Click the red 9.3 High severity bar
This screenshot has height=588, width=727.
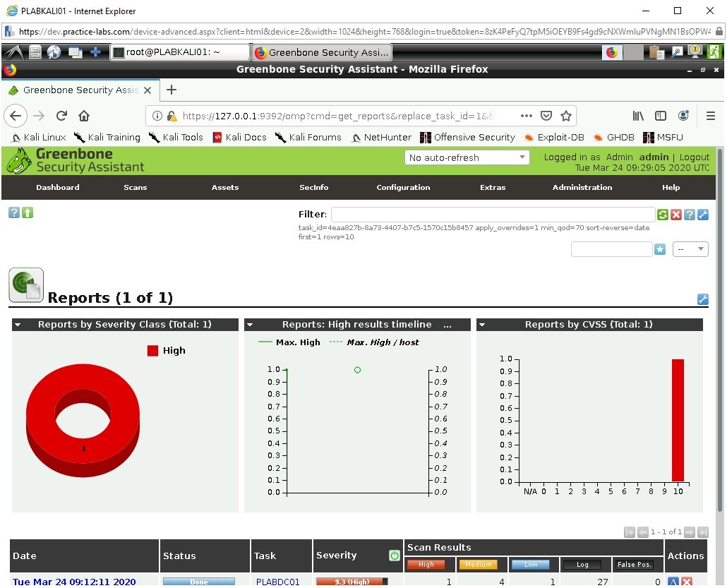[352, 581]
